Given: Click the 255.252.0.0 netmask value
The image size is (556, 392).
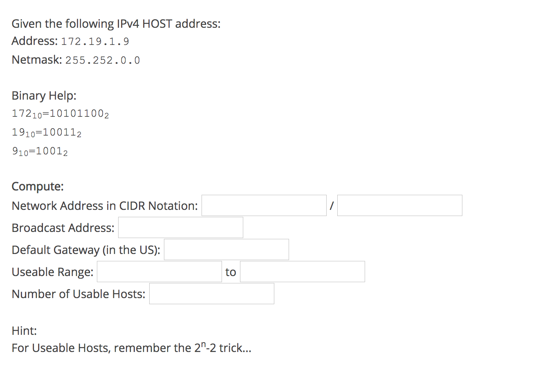Looking at the screenshot, I should pyautogui.click(x=103, y=60).
